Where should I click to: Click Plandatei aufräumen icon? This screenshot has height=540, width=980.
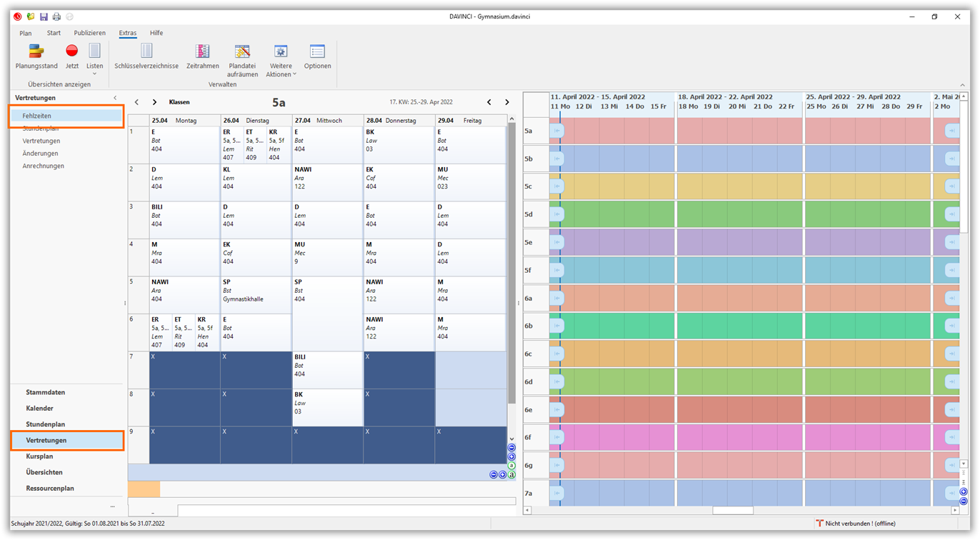[242, 52]
